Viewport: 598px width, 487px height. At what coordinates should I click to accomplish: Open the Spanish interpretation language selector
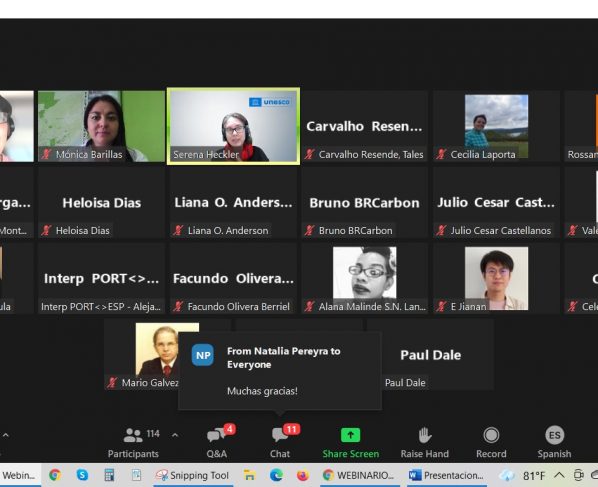point(554,442)
